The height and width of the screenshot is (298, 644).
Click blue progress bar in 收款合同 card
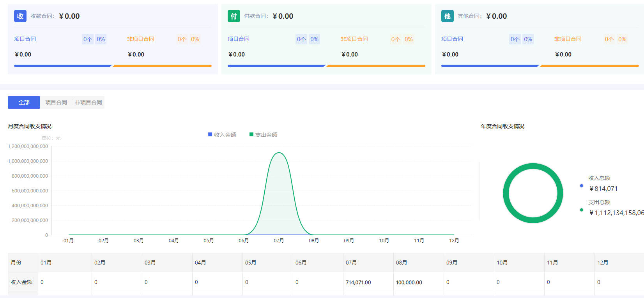click(x=63, y=66)
